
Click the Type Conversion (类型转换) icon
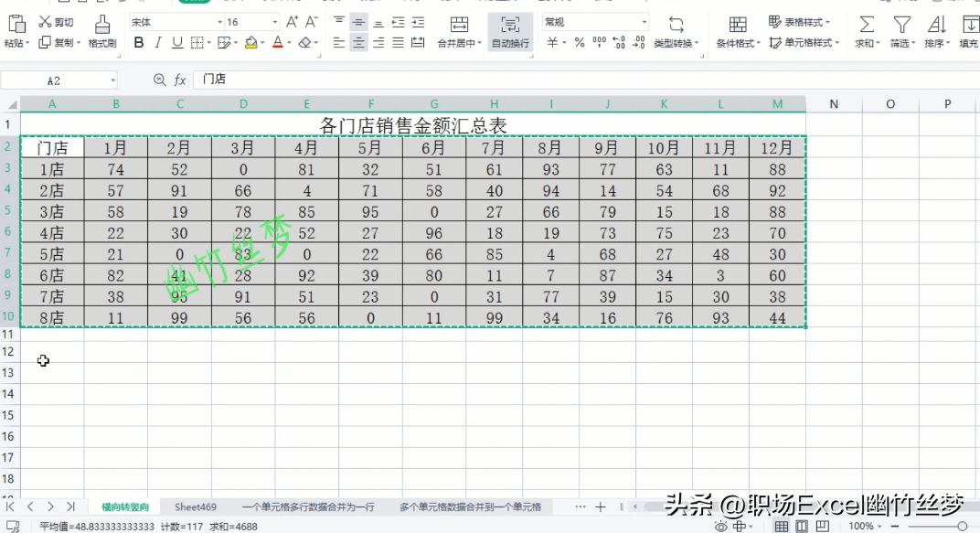click(676, 25)
